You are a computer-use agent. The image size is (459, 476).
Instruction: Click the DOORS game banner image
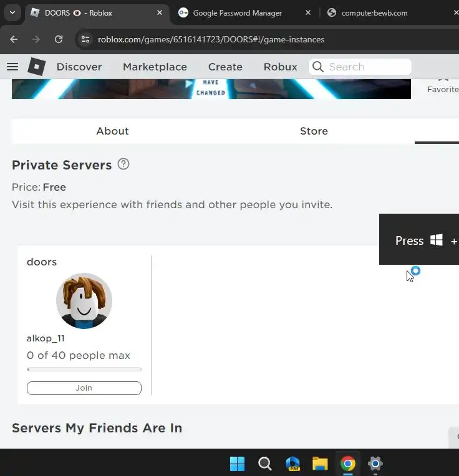tap(211, 89)
